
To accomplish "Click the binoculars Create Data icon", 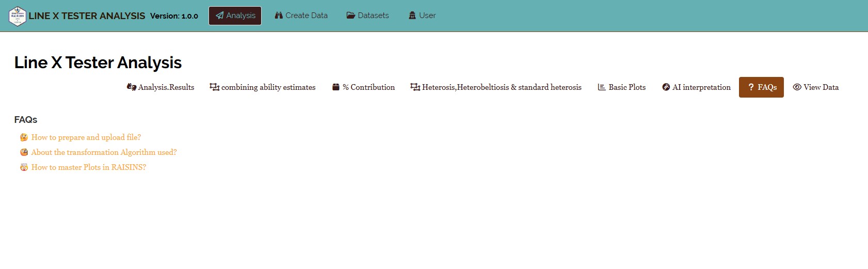I will point(279,15).
